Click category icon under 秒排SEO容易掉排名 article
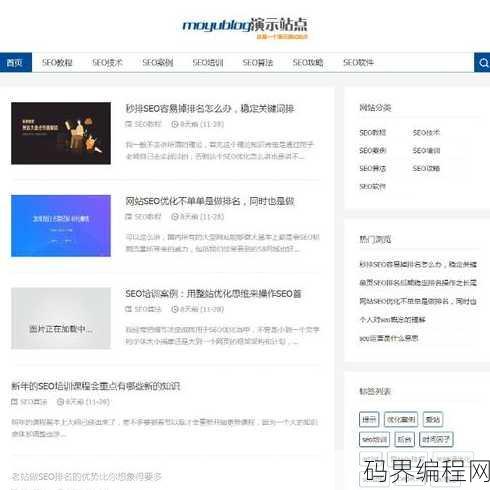 point(128,124)
